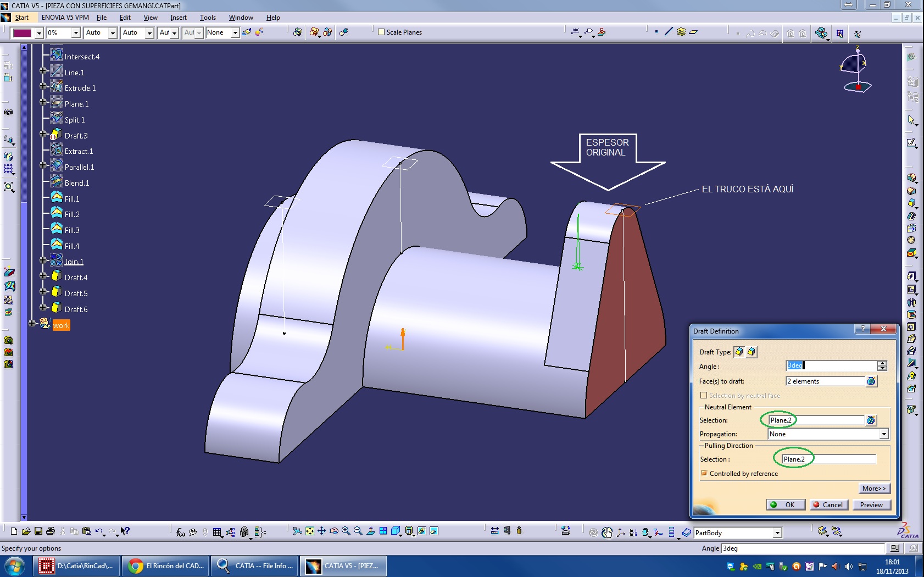This screenshot has height=577, width=924.
Task: Click the purple fill color swatch
Action: coord(23,33)
